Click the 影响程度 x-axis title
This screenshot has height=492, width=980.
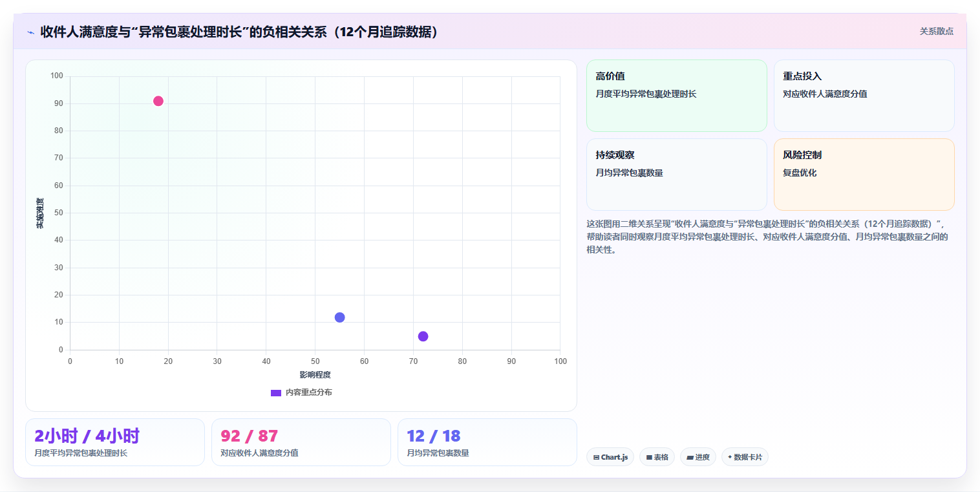(315, 375)
